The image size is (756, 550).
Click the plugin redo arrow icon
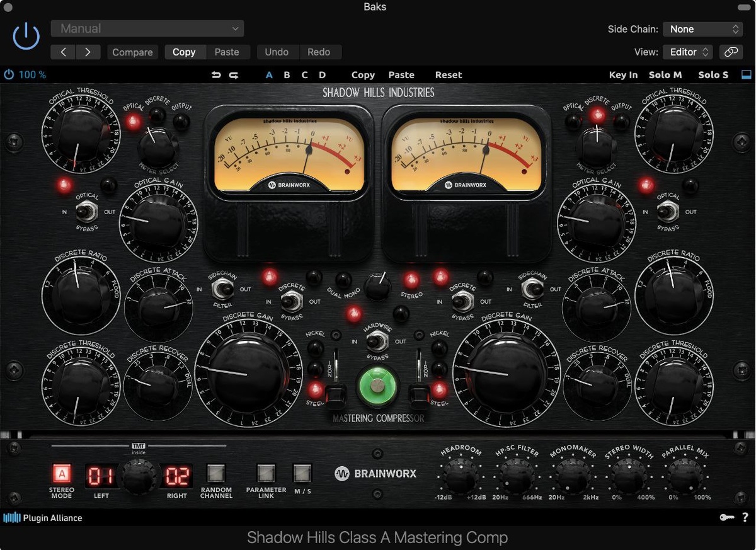234,75
